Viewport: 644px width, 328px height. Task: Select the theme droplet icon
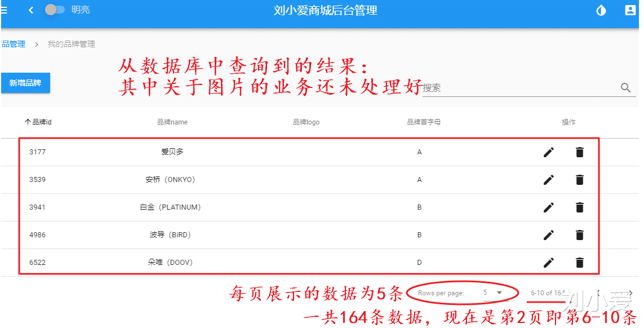(600, 10)
